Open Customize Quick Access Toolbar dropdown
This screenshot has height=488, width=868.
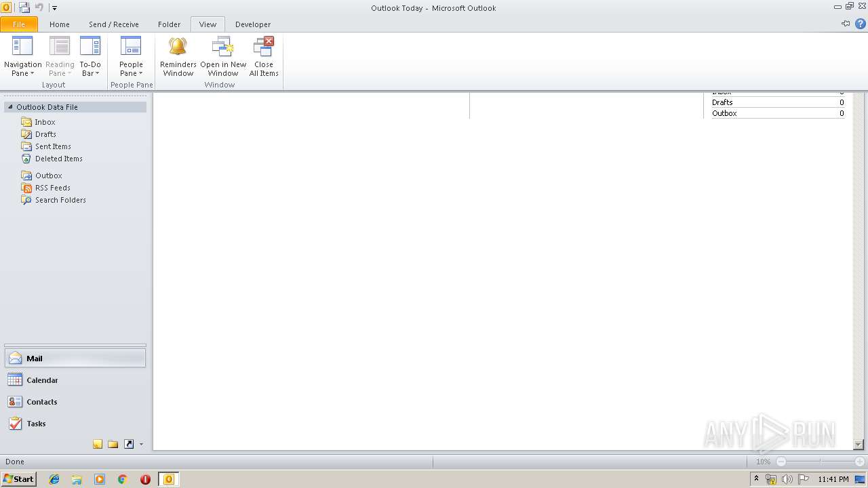55,8
